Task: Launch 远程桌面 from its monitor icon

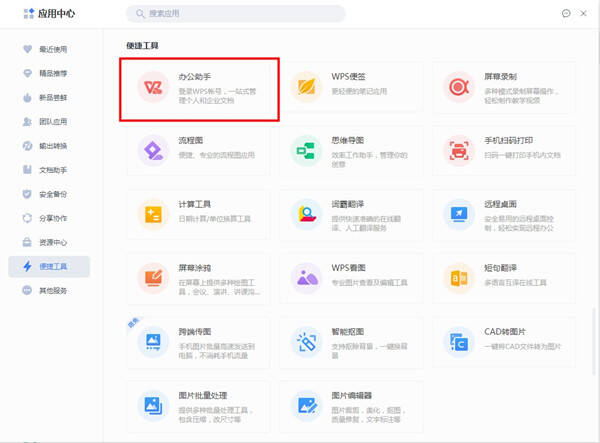Action: 459,215
